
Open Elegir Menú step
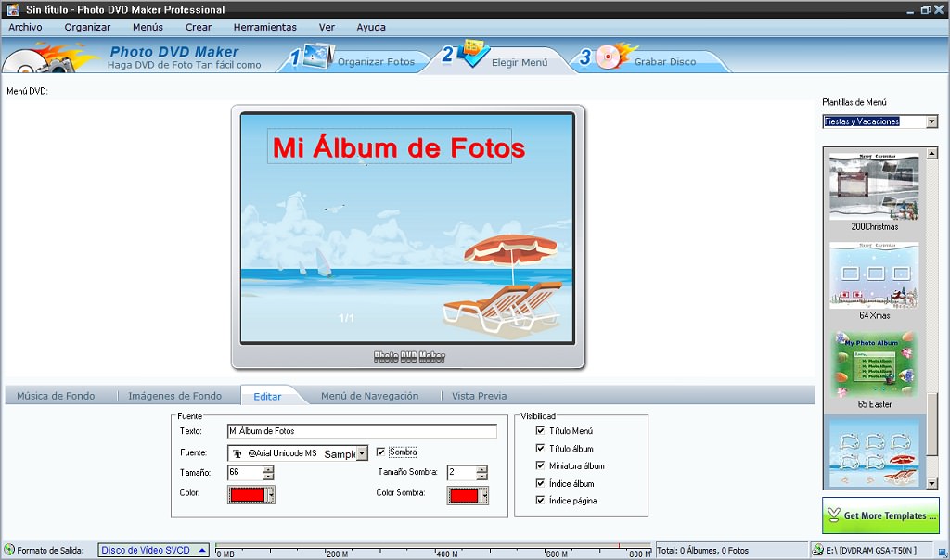click(520, 62)
